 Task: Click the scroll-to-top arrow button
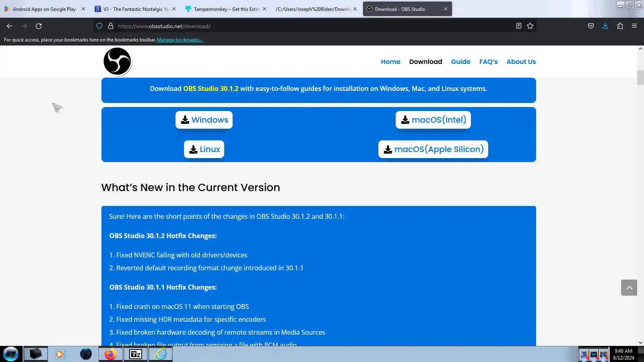tap(629, 288)
